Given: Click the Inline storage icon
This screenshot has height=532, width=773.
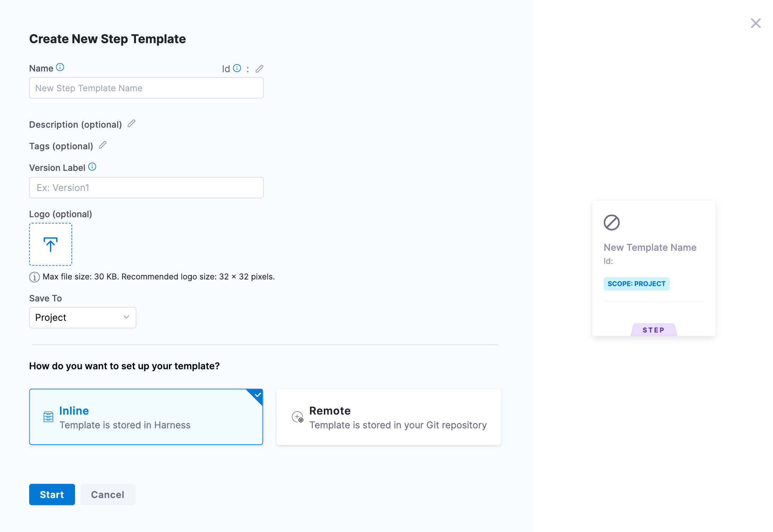Looking at the screenshot, I should pos(48,417).
